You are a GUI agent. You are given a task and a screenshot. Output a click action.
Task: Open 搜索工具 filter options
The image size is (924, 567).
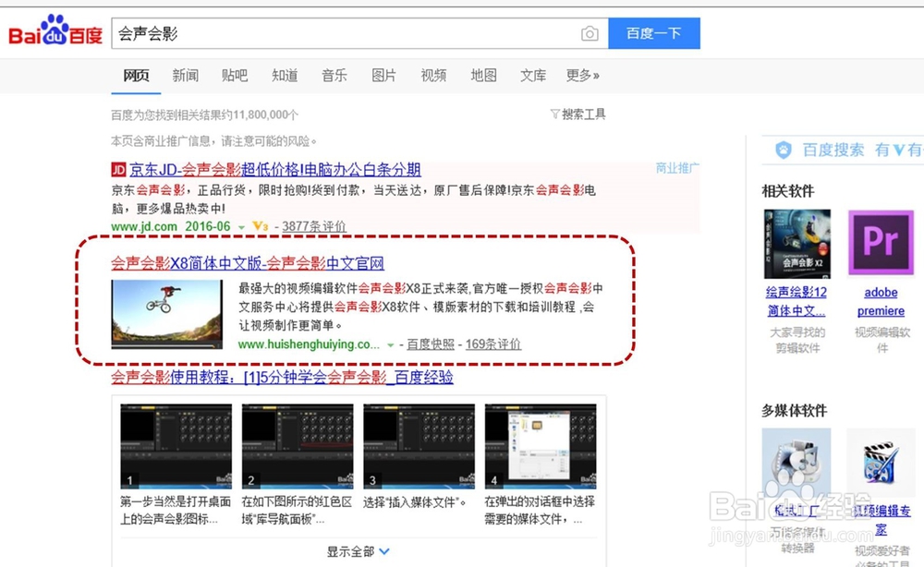coord(578,115)
